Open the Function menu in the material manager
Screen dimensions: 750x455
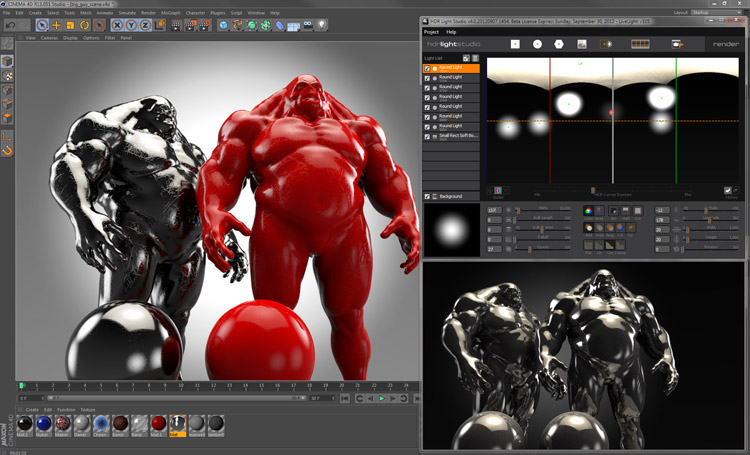tap(65, 409)
